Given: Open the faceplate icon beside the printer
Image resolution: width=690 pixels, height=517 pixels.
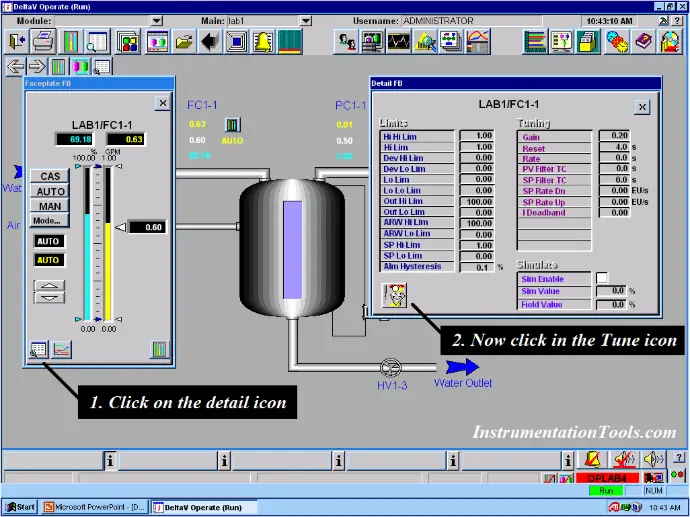Looking at the screenshot, I should coord(70,42).
